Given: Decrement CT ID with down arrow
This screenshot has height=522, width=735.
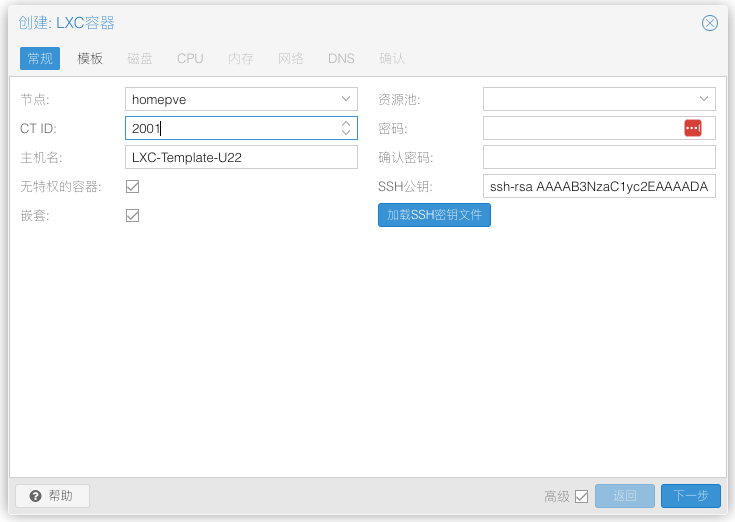Looking at the screenshot, I should (x=346, y=133).
